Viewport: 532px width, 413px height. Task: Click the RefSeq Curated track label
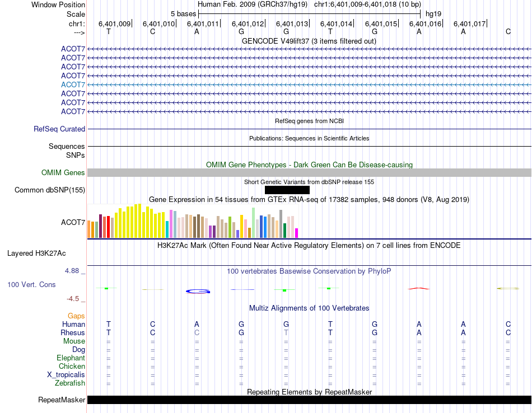(x=59, y=129)
